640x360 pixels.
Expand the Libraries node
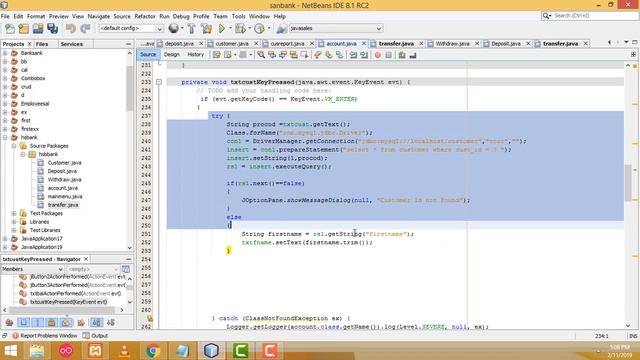click(14, 222)
